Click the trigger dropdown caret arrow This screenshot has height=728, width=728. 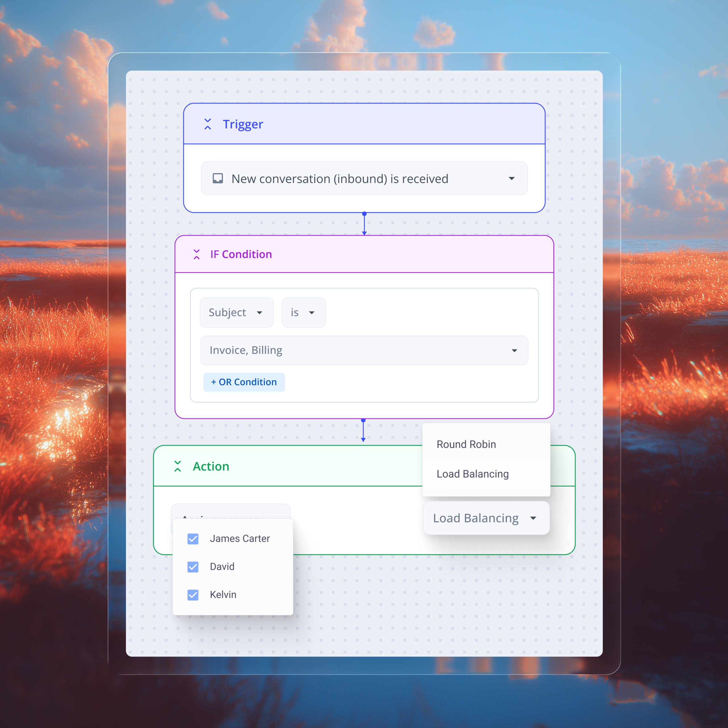tap(511, 179)
